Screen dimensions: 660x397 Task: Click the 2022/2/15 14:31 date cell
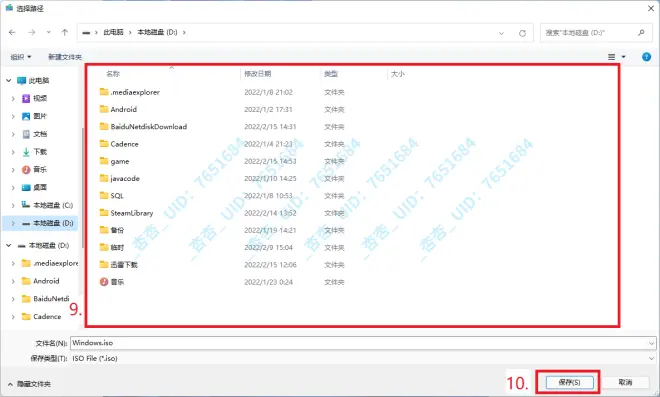[x=270, y=127]
